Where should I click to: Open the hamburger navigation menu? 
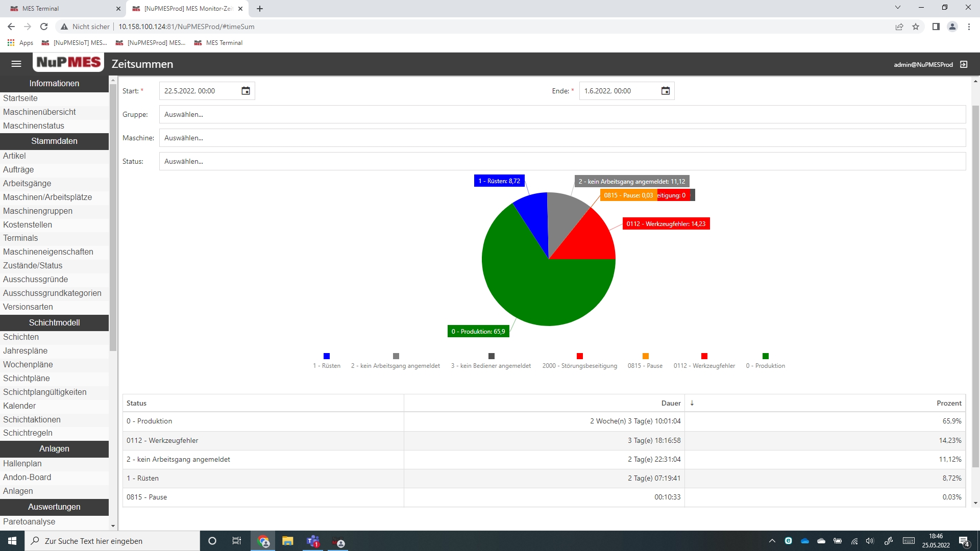(16, 64)
